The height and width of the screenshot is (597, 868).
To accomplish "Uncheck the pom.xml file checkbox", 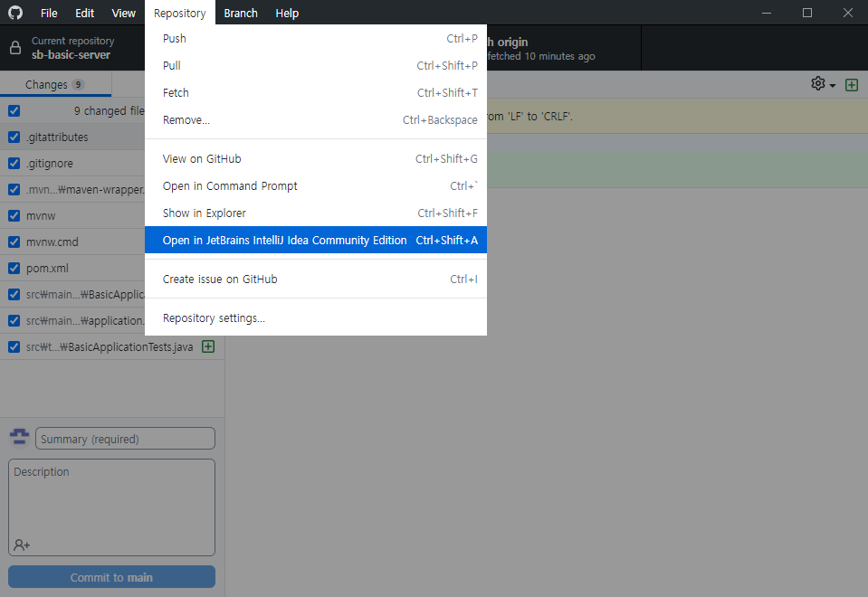I will (x=14, y=269).
